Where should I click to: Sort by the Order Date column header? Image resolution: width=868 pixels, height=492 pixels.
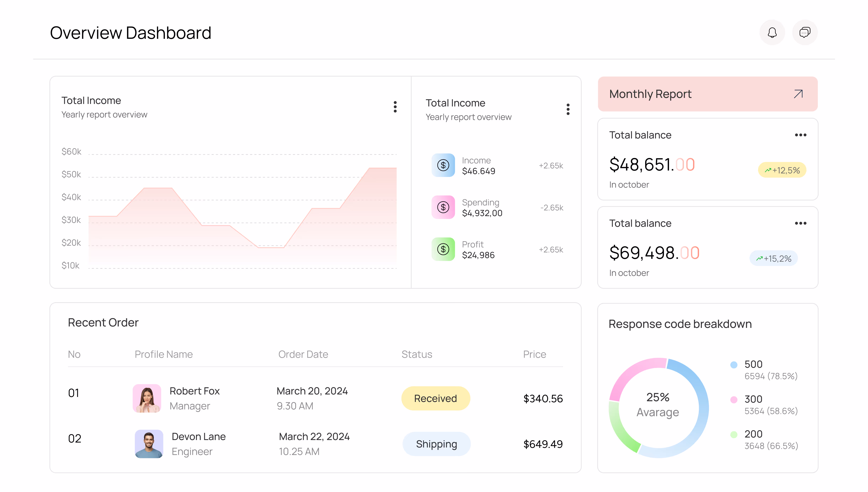(303, 354)
